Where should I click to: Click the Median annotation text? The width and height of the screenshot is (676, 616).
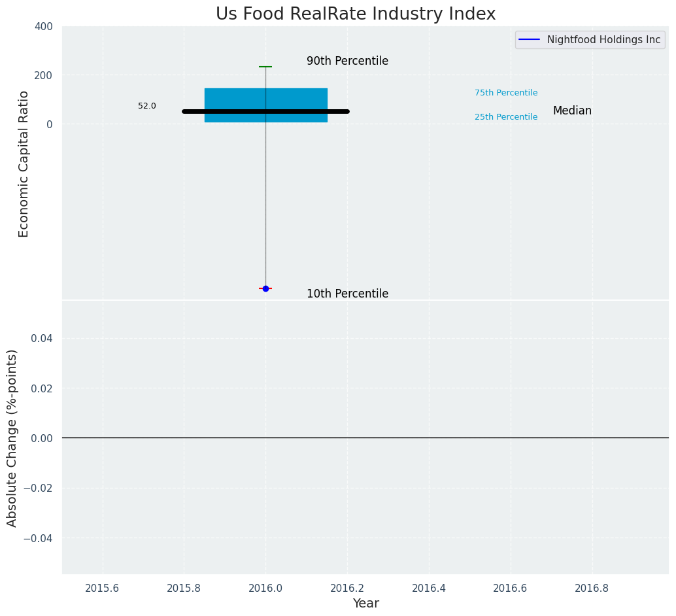click(572, 111)
